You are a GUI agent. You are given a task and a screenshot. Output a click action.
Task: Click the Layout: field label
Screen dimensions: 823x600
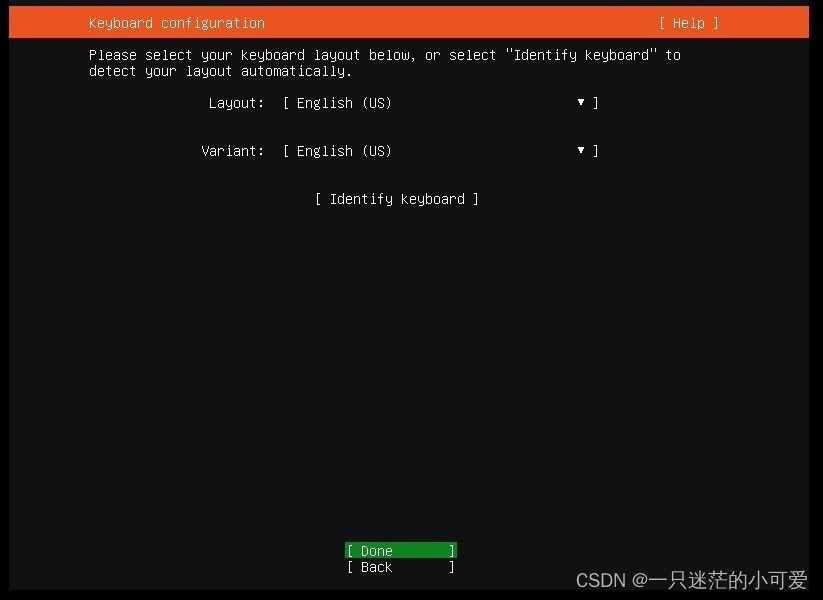(x=236, y=103)
